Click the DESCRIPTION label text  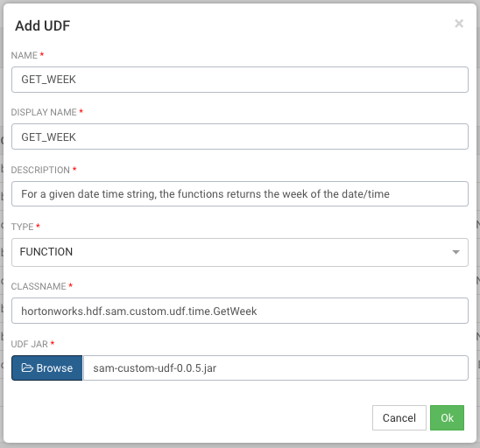click(x=40, y=170)
